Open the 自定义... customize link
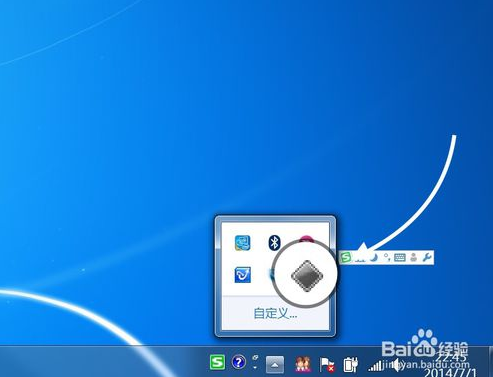Image resolution: width=493 pixels, height=377 pixels. coord(275,313)
